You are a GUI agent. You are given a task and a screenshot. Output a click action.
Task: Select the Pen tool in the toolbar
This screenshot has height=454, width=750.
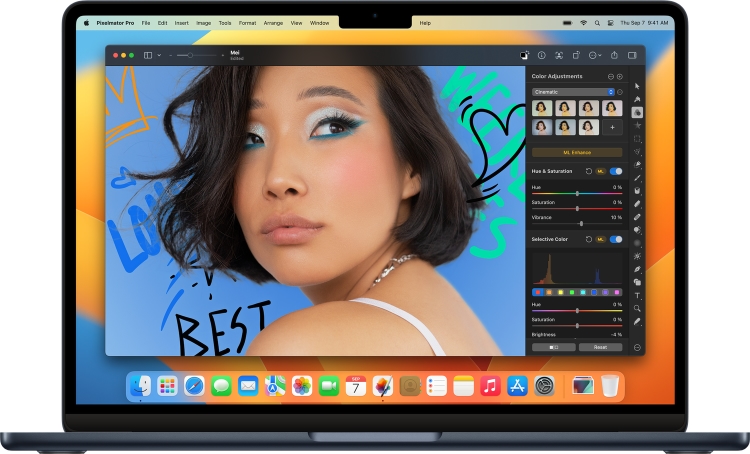[x=637, y=269]
